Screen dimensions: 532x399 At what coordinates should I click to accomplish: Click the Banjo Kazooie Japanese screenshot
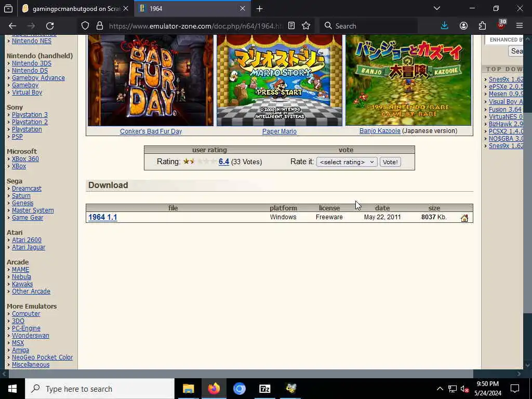(408, 79)
